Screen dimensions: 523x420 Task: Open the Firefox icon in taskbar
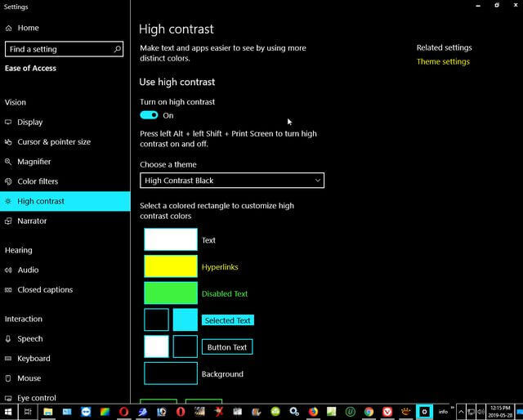pyautogui.click(x=313, y=412)
